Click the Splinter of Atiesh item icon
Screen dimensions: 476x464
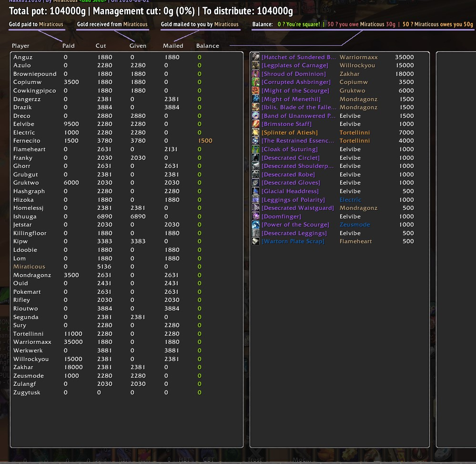click(x=255, y=133)
